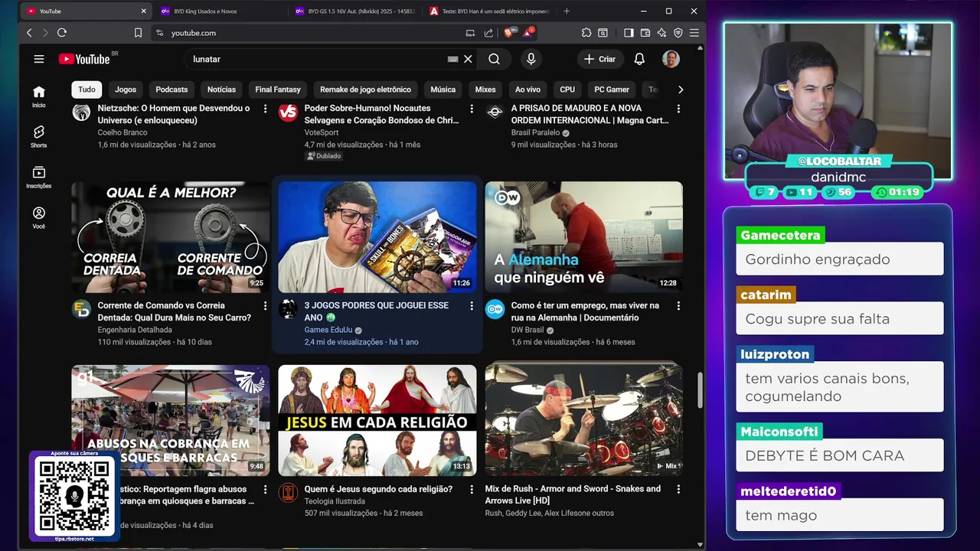The width and height of the screenshot is (980, 551).
Task: Go to Início in the sidebar
Action: coord(39,96)
